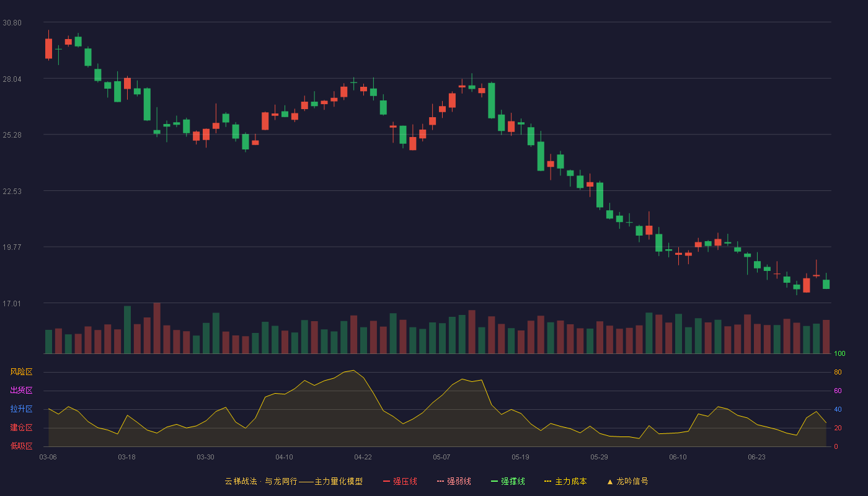Click the 云梯战法 · 与龙同行 主力量化模型 legend title

pos(294,481)
